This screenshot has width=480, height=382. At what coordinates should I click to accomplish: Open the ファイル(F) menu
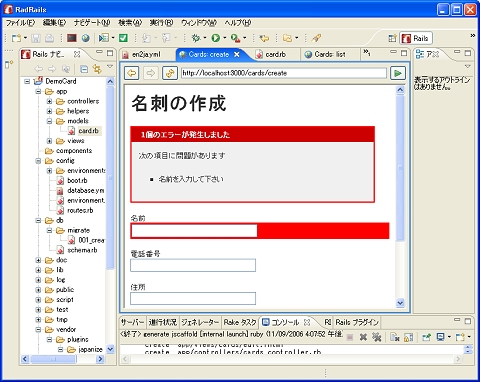[x=20, y=23]
